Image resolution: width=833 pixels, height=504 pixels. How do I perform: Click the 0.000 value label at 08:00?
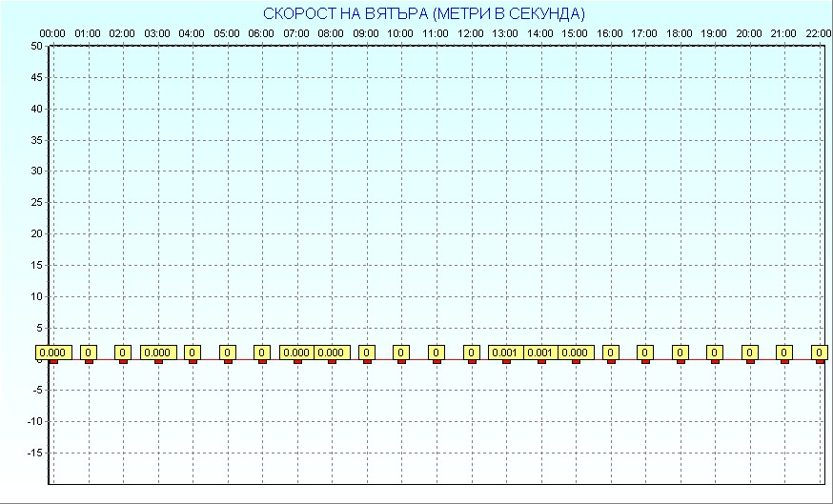coord(332,353)
